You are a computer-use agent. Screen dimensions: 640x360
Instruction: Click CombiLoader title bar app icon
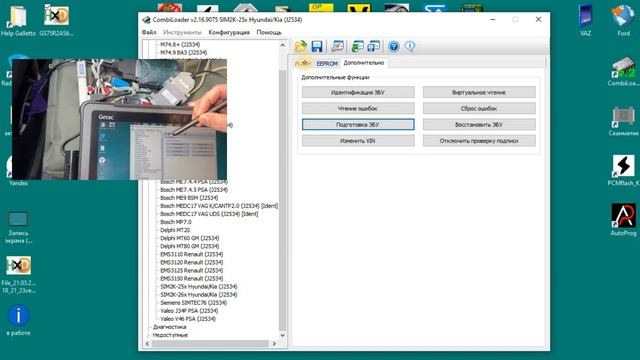[x=146, y=20]
